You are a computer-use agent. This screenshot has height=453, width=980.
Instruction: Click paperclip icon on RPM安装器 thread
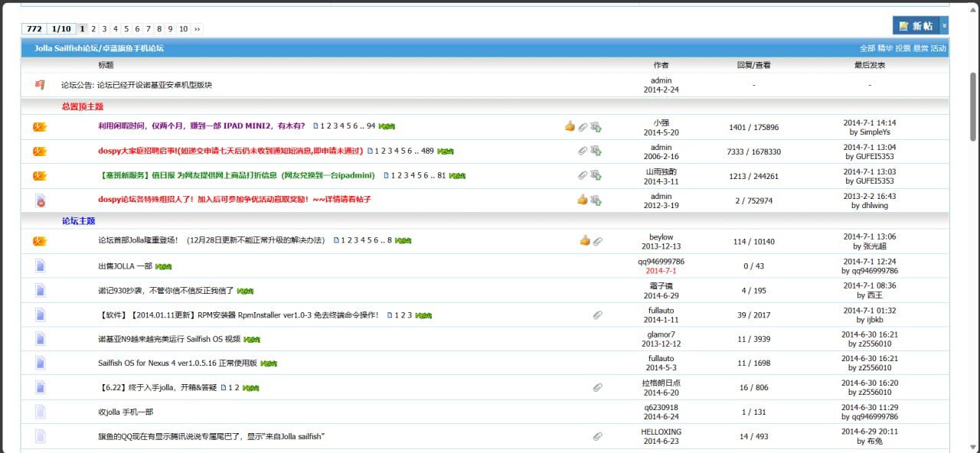point(598,314)
